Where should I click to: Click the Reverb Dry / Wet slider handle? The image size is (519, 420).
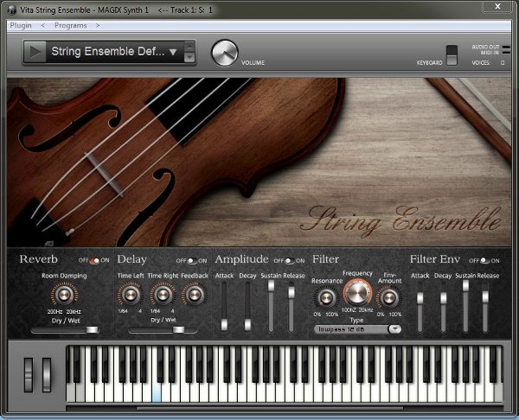coord(92,329)
